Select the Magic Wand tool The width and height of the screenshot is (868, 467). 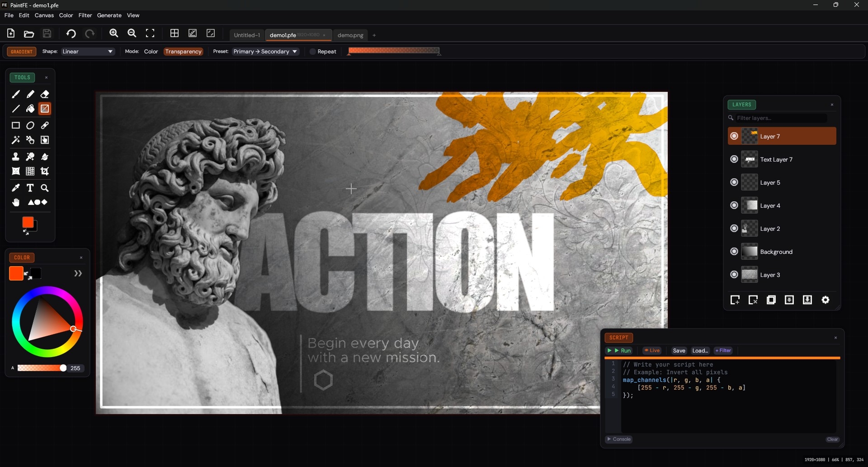pyautogui.click(x=16, y=140)
